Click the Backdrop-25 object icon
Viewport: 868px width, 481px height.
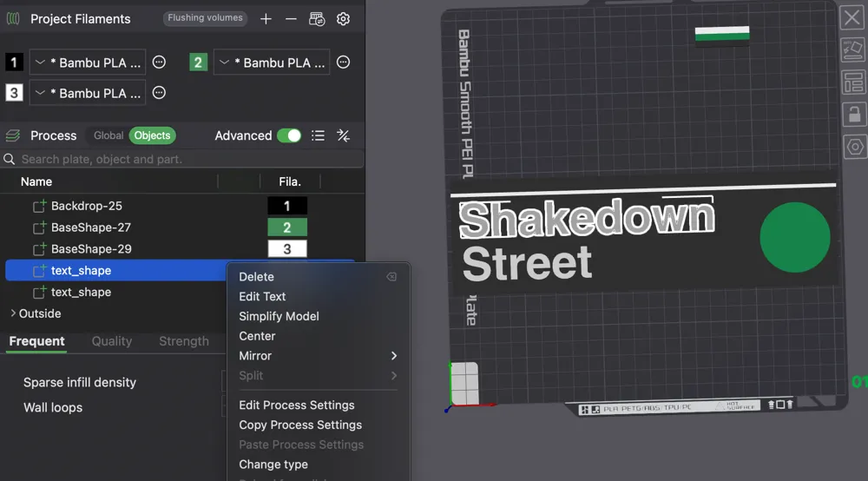39,206
